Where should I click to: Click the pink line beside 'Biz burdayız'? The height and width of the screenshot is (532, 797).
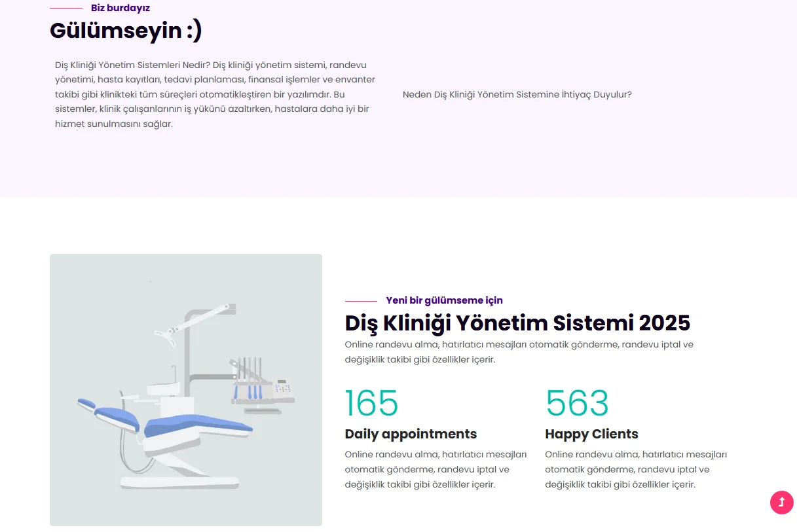[66, 9]
